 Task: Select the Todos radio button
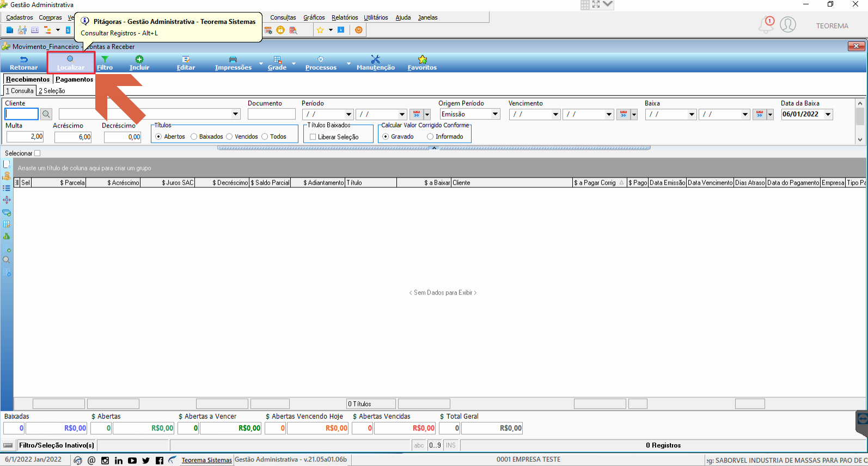pos(265,137)
